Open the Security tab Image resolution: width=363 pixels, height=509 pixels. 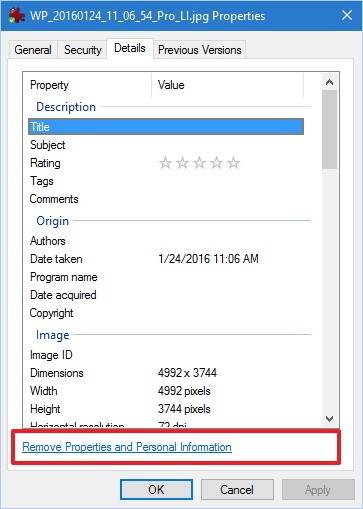click(x=82, y=50)
